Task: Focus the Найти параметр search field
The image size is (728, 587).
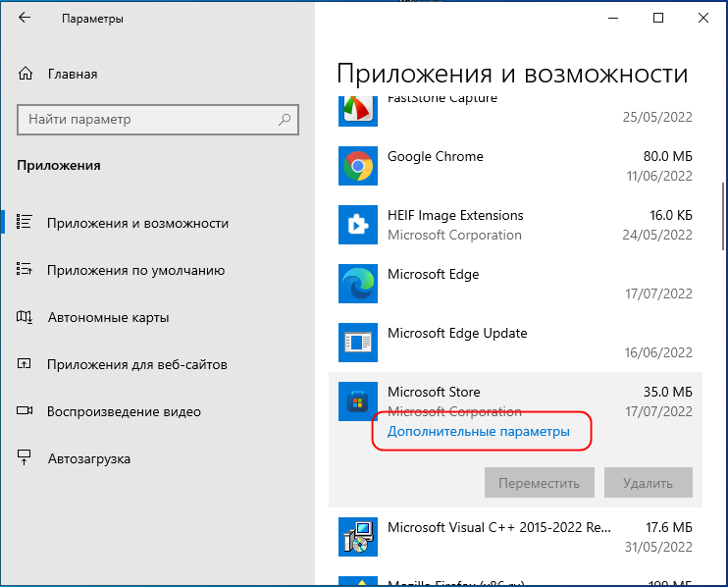Action: coord(157,120)
